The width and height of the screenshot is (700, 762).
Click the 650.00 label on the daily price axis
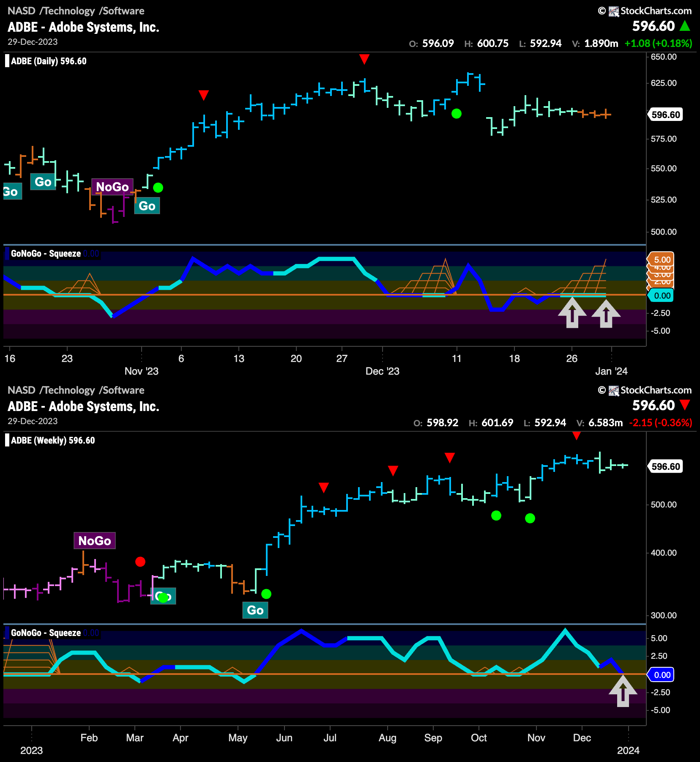tap(664, 57)
